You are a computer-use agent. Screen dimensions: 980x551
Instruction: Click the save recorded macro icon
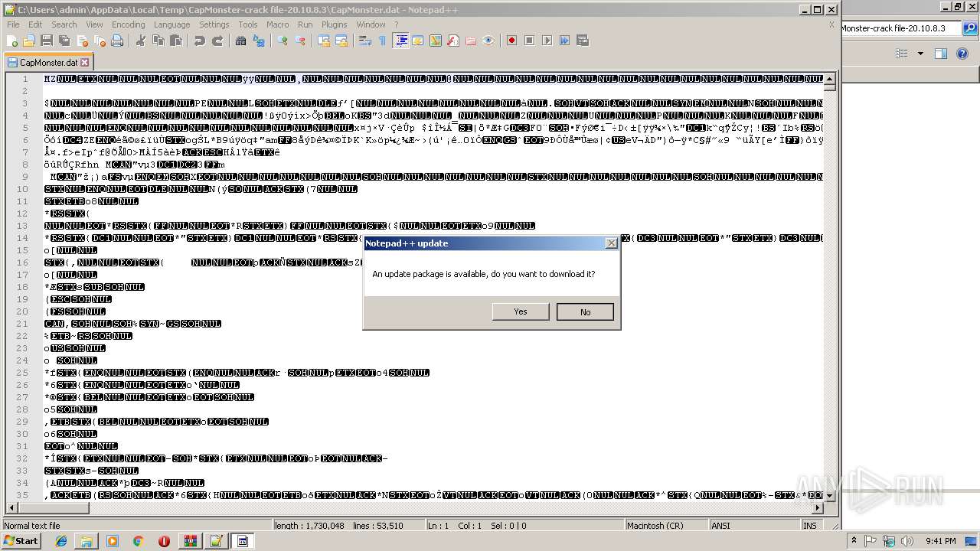[x=583, y=41]
